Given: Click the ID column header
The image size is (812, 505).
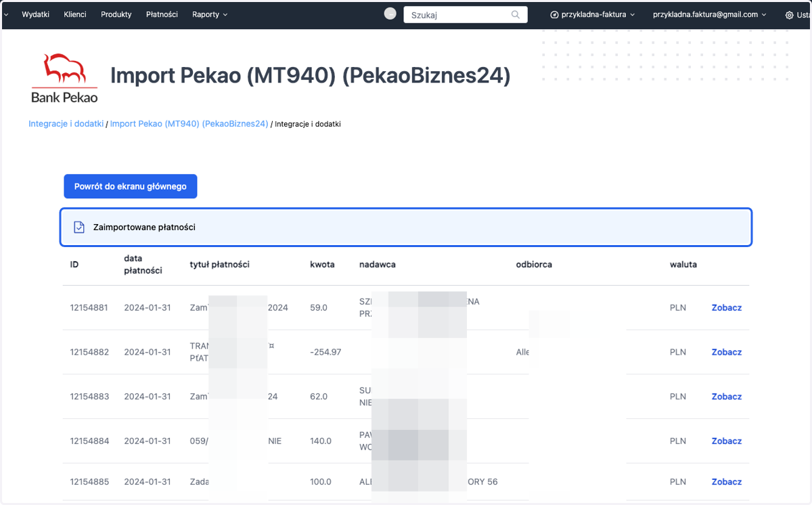Looking at the screenshot, I should [74, 265].
